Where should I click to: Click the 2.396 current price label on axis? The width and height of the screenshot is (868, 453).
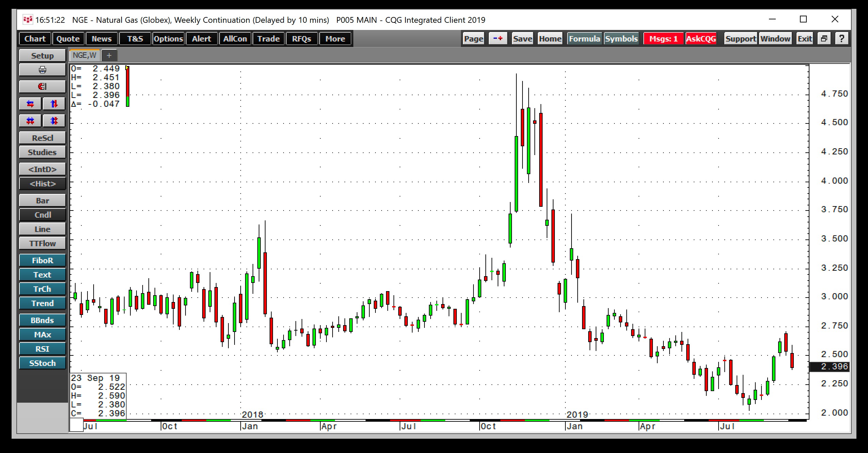pyautogui.click(x=830, y=366)
